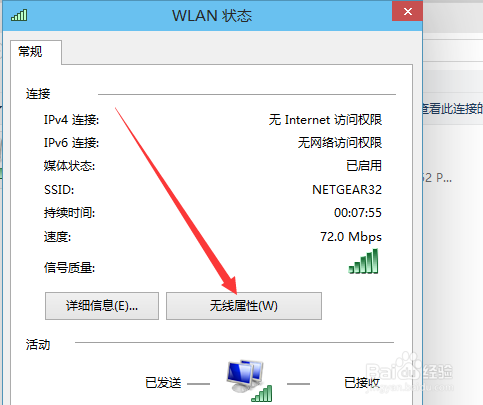Click the 活动 section heading

[x=38, y=344]
